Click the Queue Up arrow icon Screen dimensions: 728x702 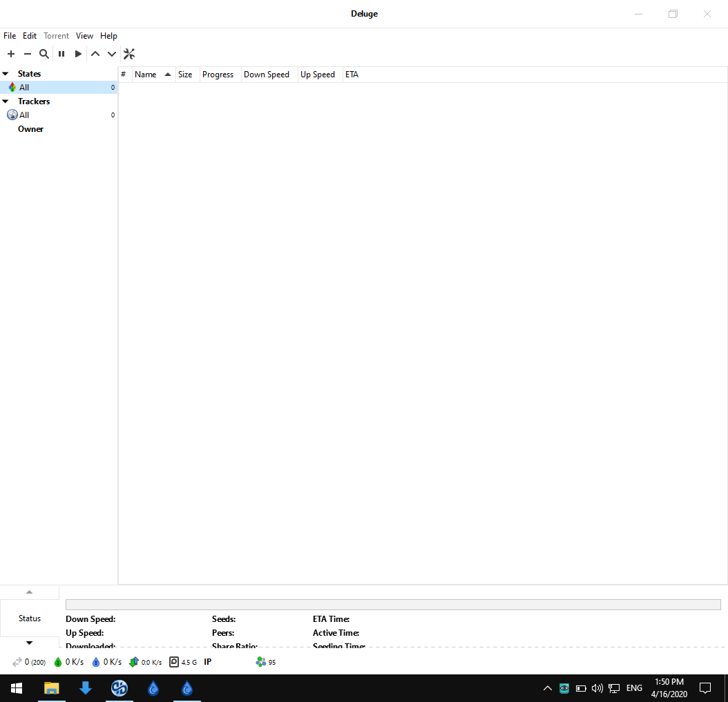point(95,54)
